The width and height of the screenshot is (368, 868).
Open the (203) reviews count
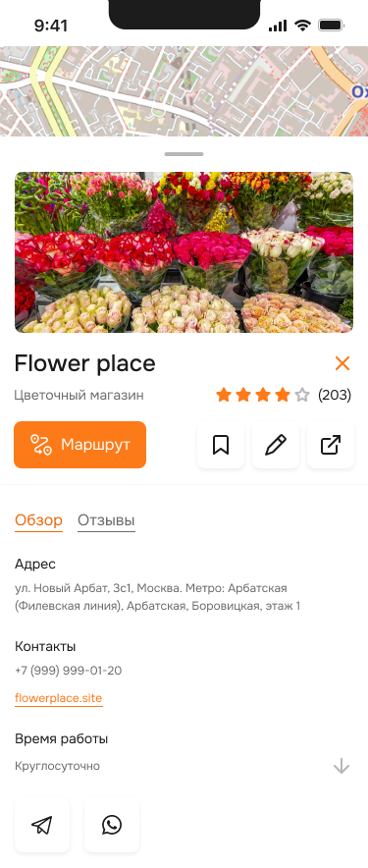click(x=335, y=395)
